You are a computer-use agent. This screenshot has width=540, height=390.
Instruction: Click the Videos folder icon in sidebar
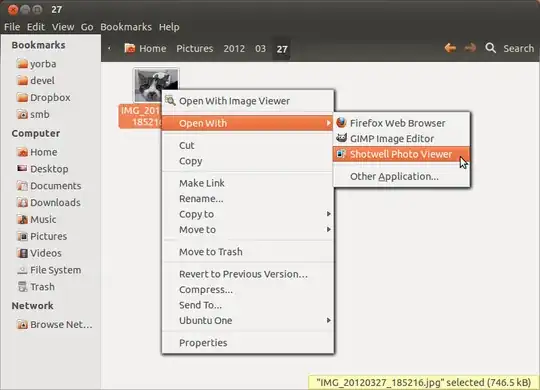[x=22, y=253]
